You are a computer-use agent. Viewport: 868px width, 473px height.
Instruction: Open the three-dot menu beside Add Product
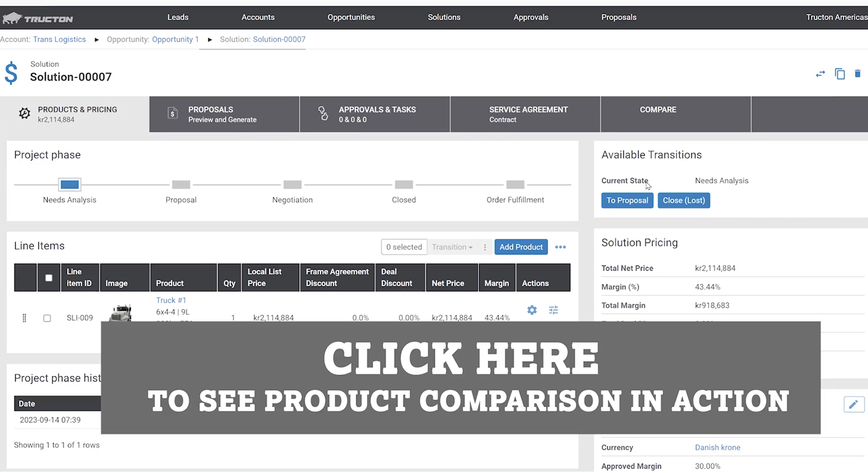[560, 247]
